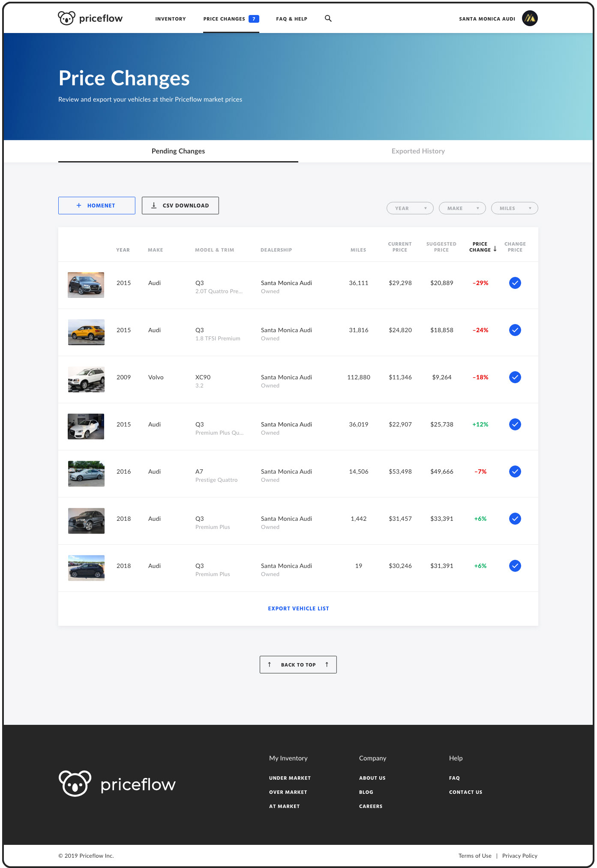Image resolution: width=597 pixels, height=868 pixels.
Task: Open thumbnail of white 2015 Q3 Premium Plus
Action: [86, 426]
